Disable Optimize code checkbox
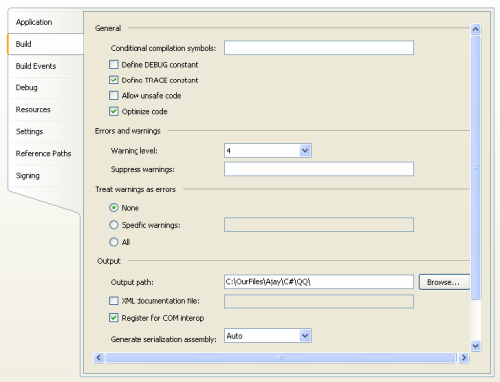The image size is (500, 382). (x=114, y=111)
